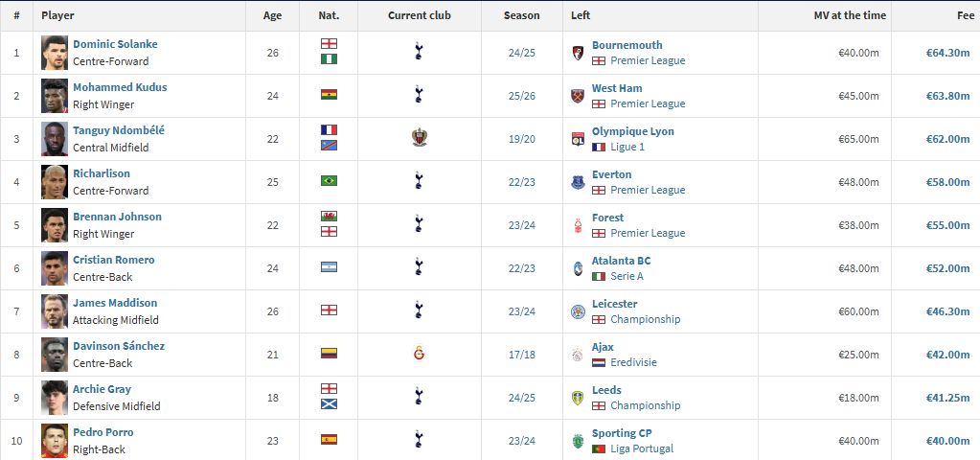
Task: Click West Ham club crest icon
Action: point(578,96)
